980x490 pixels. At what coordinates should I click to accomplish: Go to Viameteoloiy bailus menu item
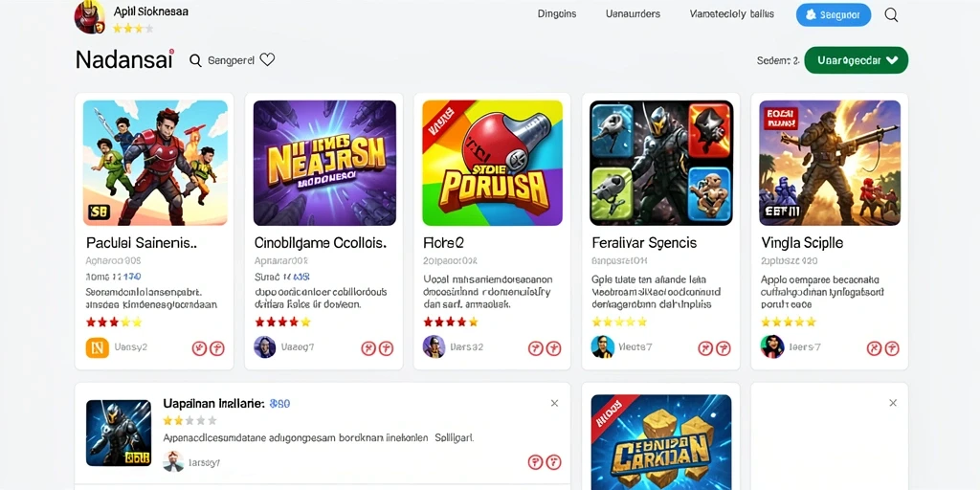732,13
